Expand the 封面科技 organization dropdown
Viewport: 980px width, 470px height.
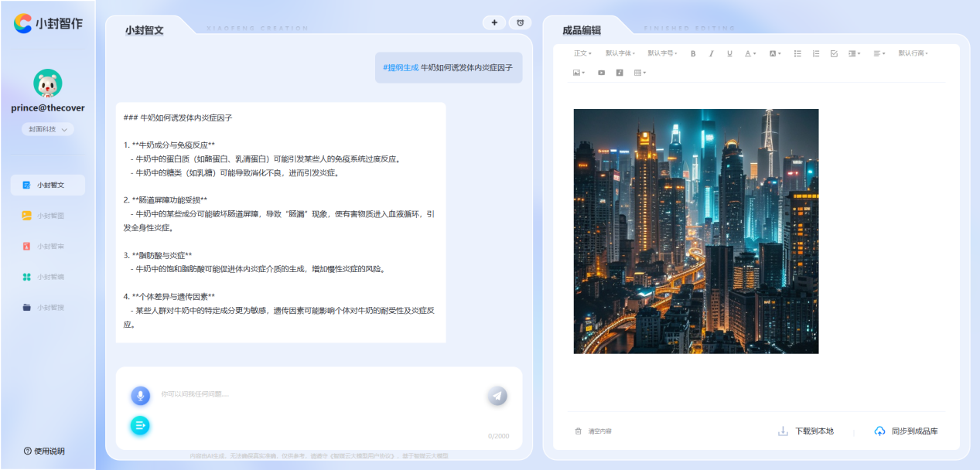click(x=48, y=129)
